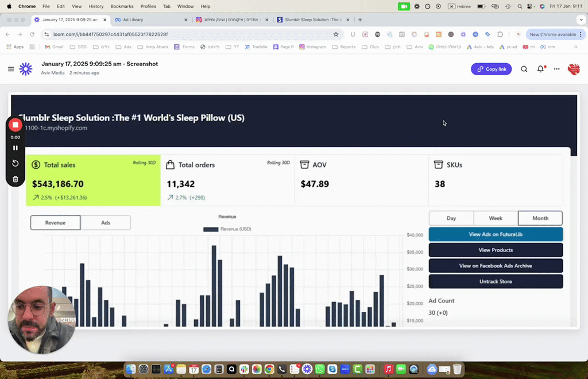Click the Untrack Store button
This screenshot has height=379, width=588.
(x=496, y=281)
